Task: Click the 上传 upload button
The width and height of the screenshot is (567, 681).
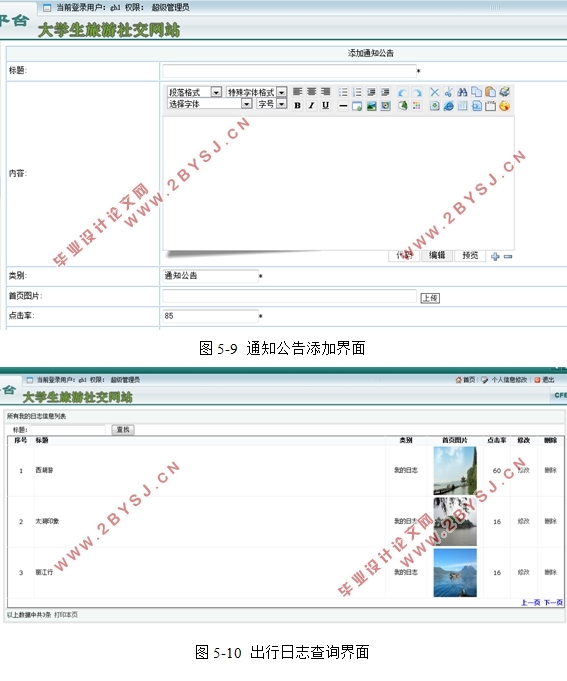Action: pyautogui.click(x=430, y=298)
